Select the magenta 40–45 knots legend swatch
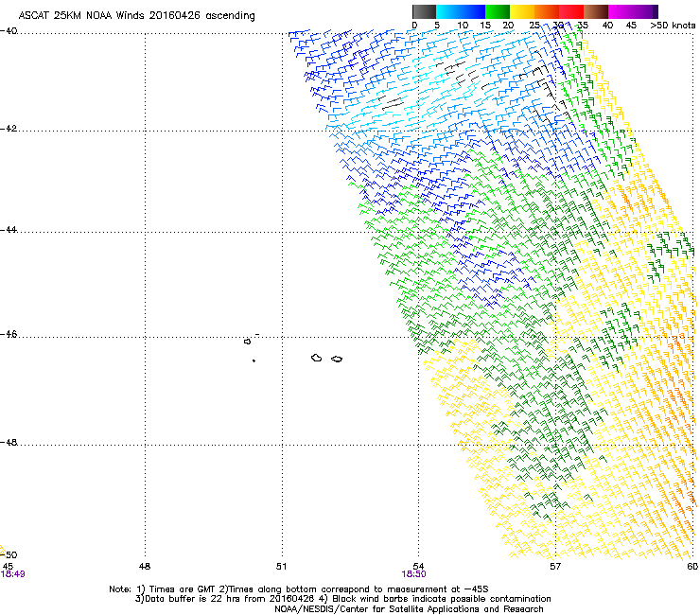 pyautogui.click(x=621, y=11)
